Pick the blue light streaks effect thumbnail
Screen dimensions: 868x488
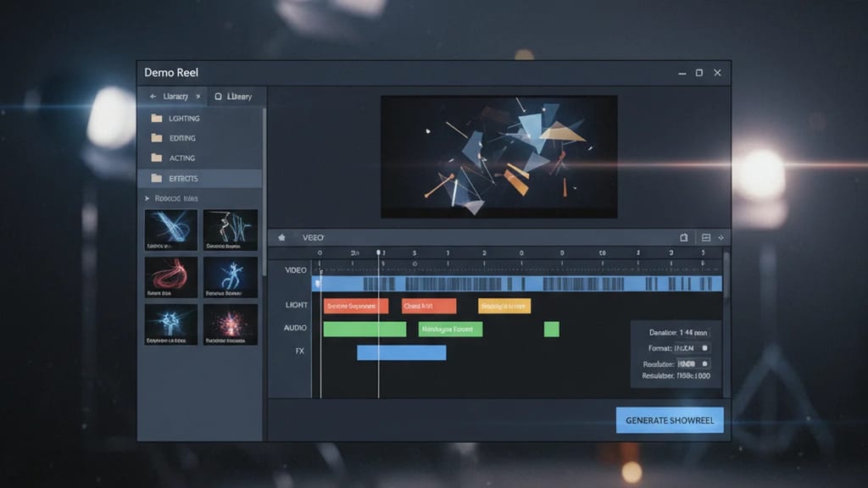[x=171, y=230]
